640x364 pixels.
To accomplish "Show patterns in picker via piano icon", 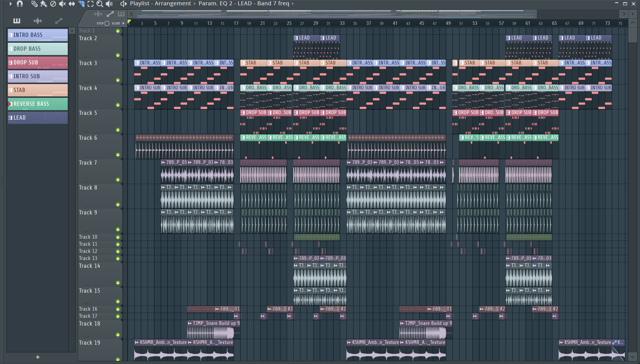I will coord(17,21).
